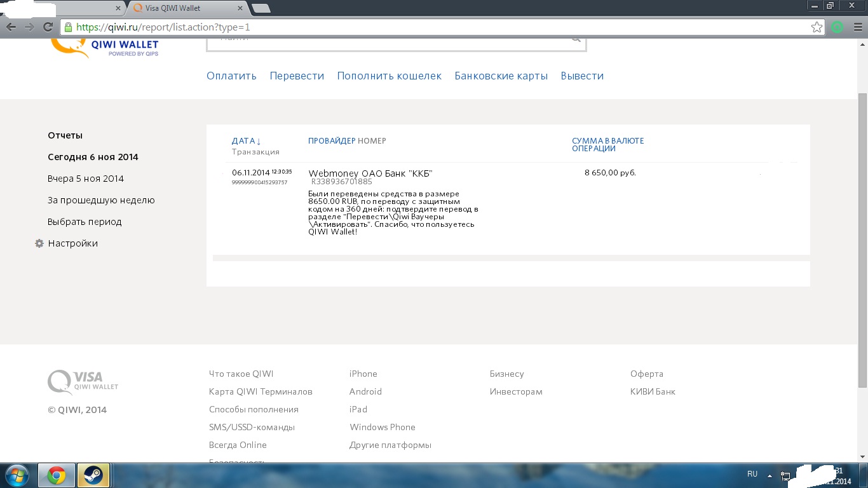Sort by ДАТА column header
The height and width of the screenshot is (488, 868).
click(247, 141)
